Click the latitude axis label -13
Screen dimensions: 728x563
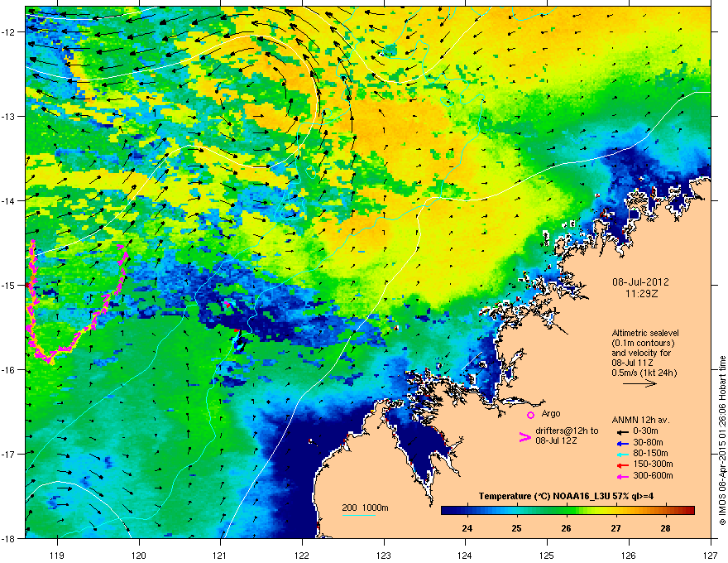[8, 116]
